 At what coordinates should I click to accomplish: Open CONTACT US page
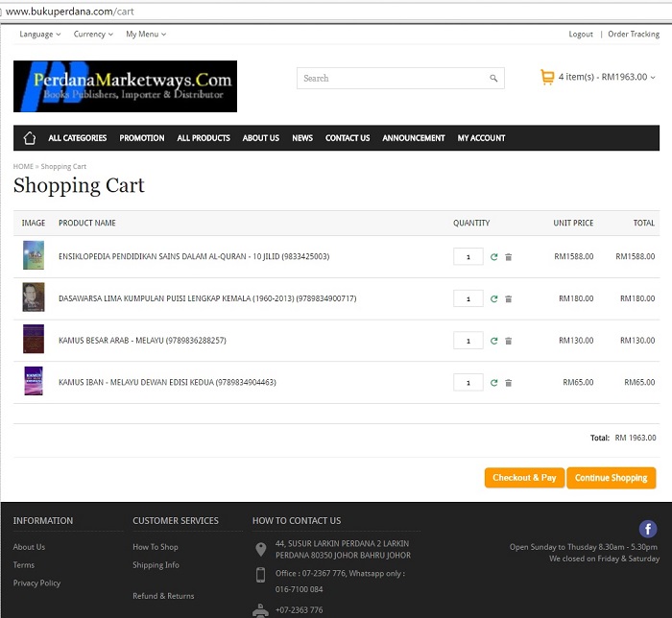click(x=348, y=138)
